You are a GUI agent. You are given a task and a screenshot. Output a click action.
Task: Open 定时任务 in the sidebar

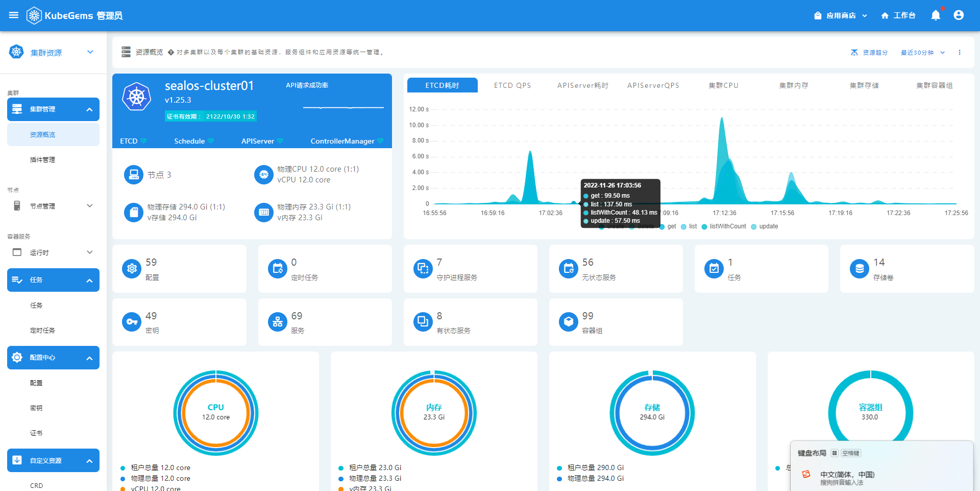click(53, 331)
